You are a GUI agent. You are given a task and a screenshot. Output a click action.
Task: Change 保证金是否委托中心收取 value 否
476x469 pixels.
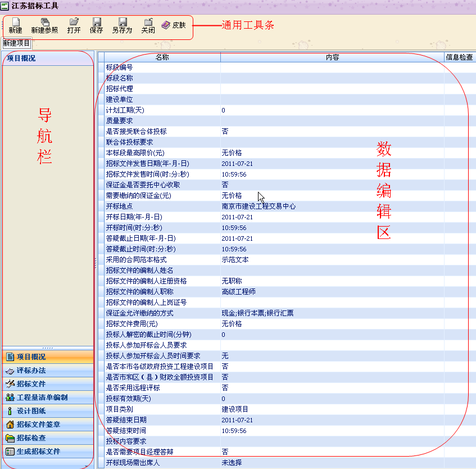(332, 185)
